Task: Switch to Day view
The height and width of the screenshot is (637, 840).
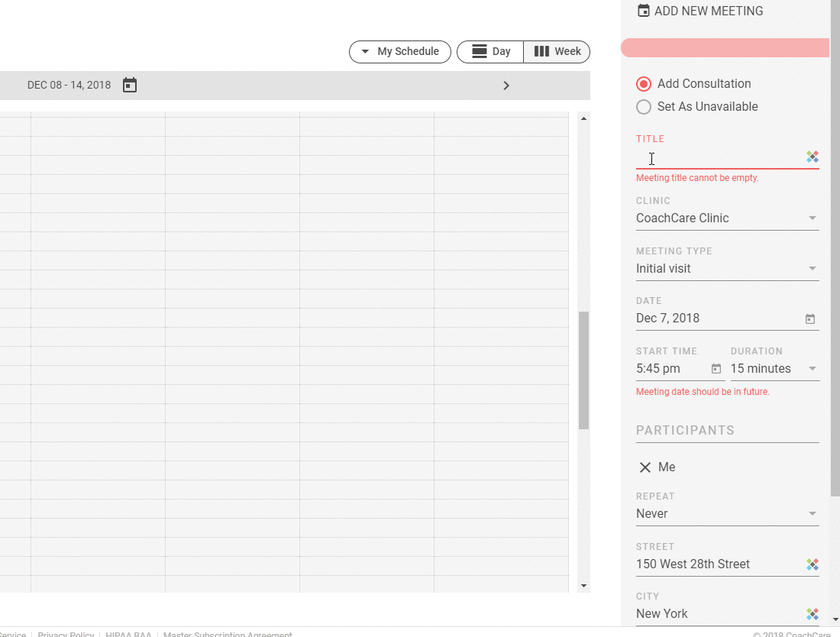Action: pyautogui.click(x=490, y=52)
